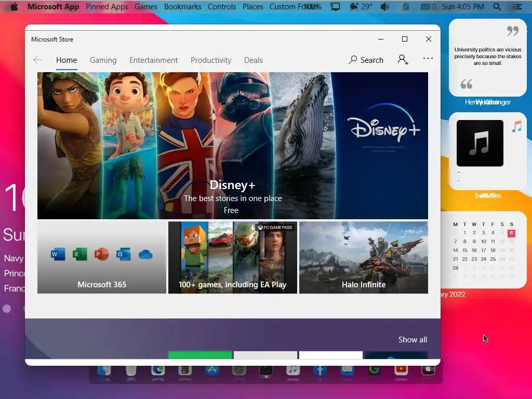Screen dimensions: 532x399
Task: Open Finder in the dock
Action: coord(104,369)
